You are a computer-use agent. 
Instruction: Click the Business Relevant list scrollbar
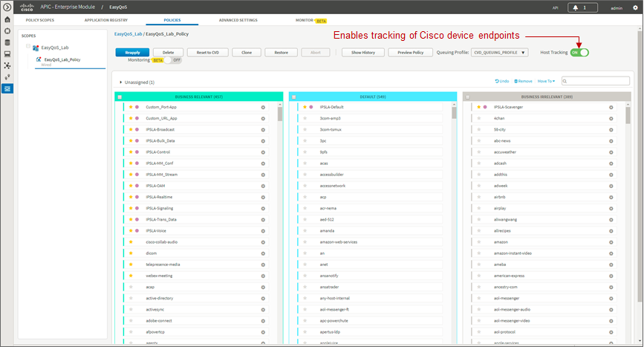(280, 114)
